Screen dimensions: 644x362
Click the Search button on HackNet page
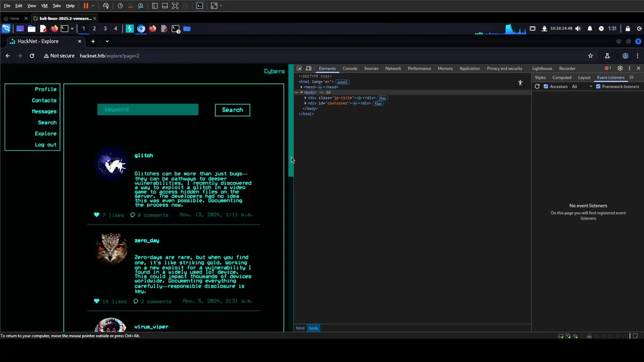[232, 110]
